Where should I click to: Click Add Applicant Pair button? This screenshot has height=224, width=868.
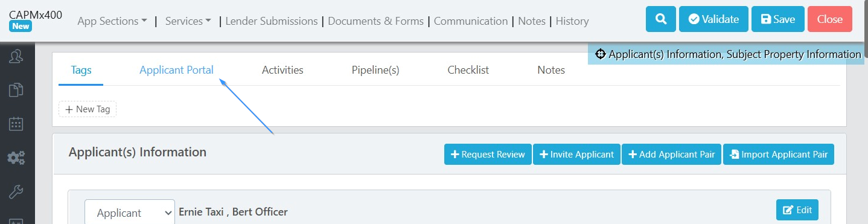[x=671, y=154]
